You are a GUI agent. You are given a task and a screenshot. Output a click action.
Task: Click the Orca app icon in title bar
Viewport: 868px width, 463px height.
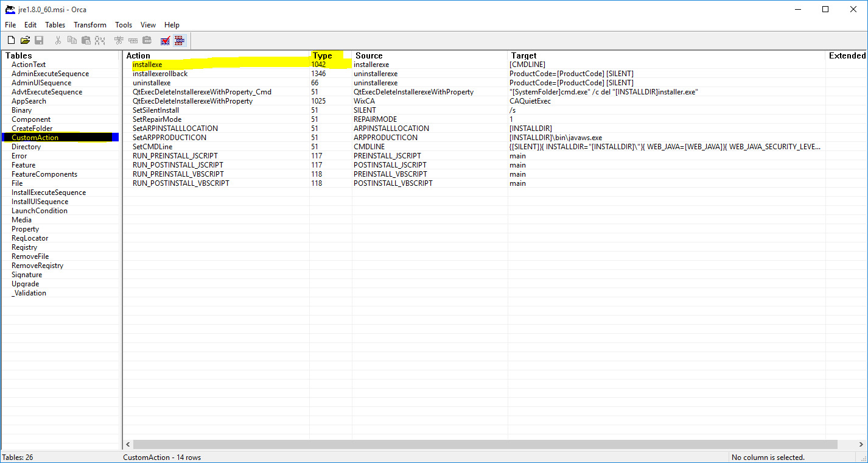pos(10,9)
